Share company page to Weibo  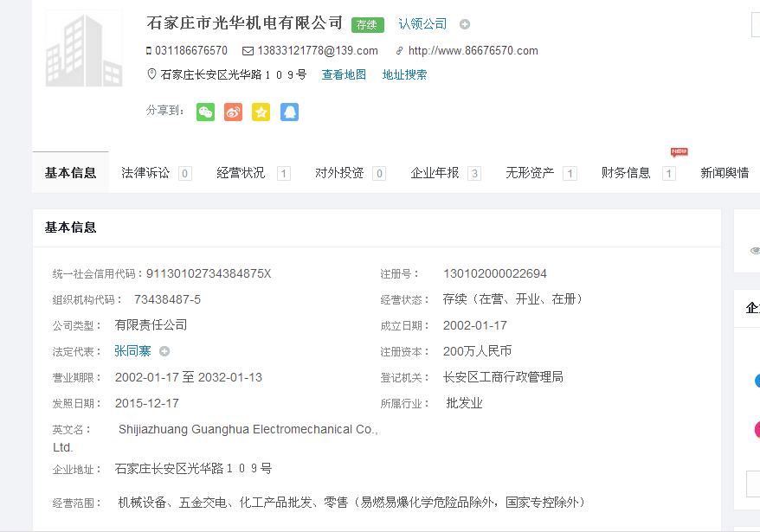[233, 112]
